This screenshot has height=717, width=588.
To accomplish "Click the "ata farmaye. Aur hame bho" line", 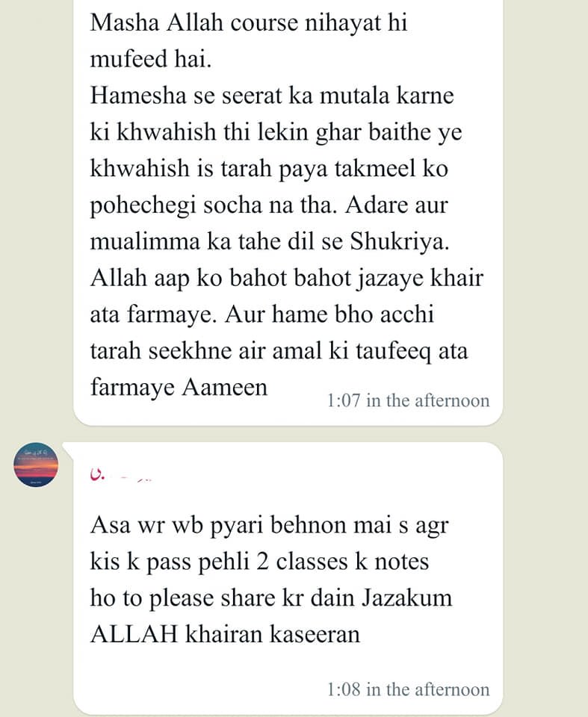I will pos(261,314).
